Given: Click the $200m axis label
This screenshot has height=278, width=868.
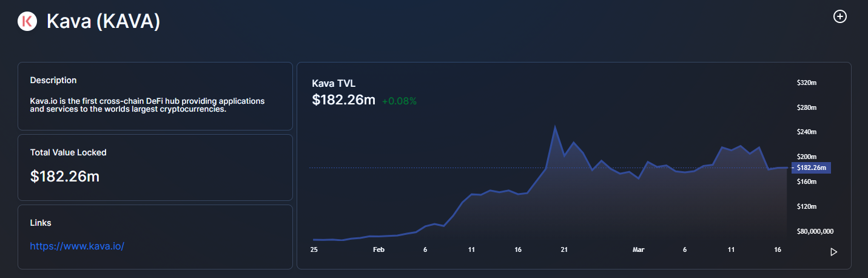Looking at the screenshot, I should [807, 157].
